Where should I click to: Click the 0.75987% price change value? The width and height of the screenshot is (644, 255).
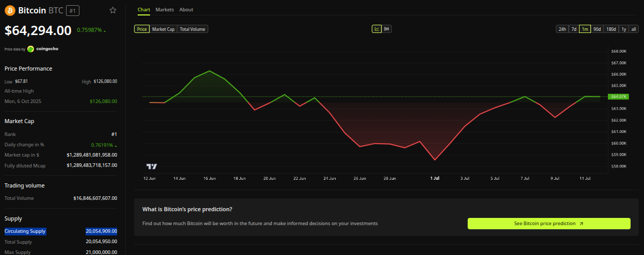click(89, 30)
